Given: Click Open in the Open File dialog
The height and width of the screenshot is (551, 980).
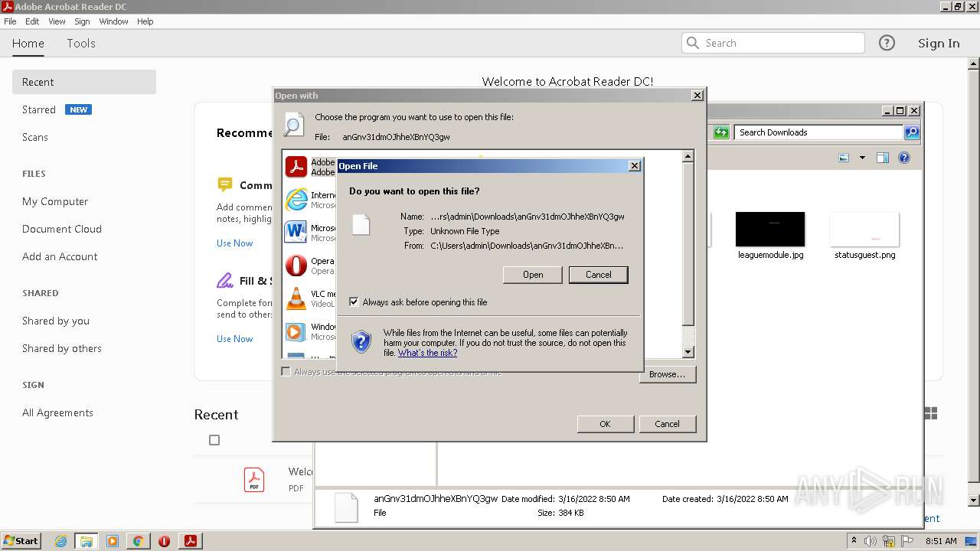Looking at the screenshot, I should pyautogui.click(x=533, y=275).
